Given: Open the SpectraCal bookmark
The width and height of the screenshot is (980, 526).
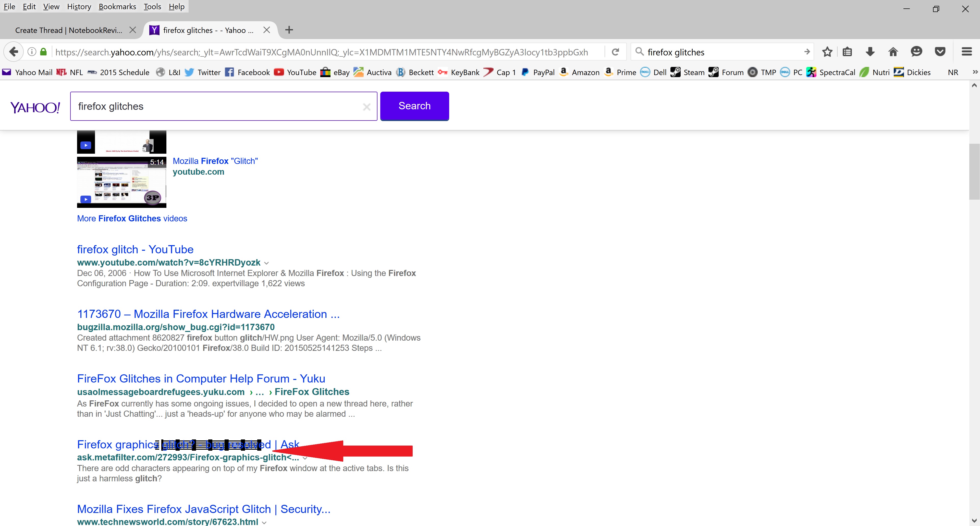Looking at the screenshot, I should 830,72.
